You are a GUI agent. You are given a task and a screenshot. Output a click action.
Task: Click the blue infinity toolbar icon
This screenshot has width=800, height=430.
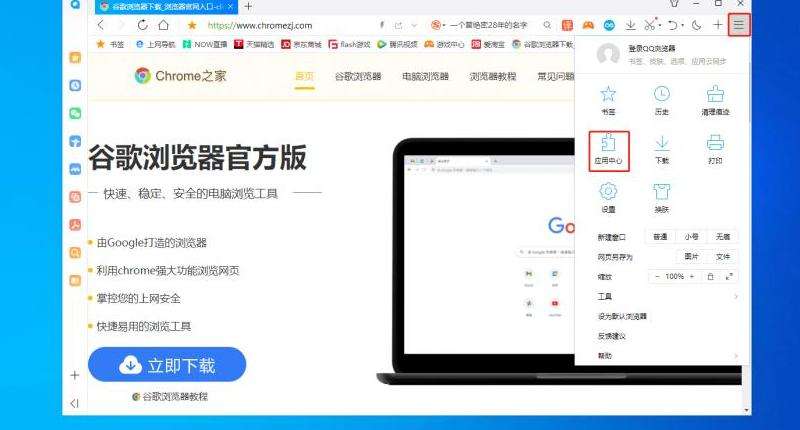[x=609, y=25]
